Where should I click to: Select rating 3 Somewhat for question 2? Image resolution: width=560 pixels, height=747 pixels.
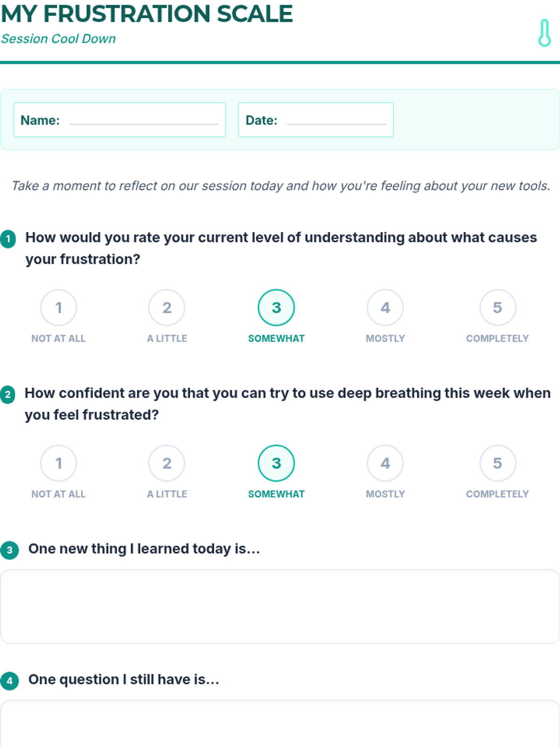click(276, 463)
